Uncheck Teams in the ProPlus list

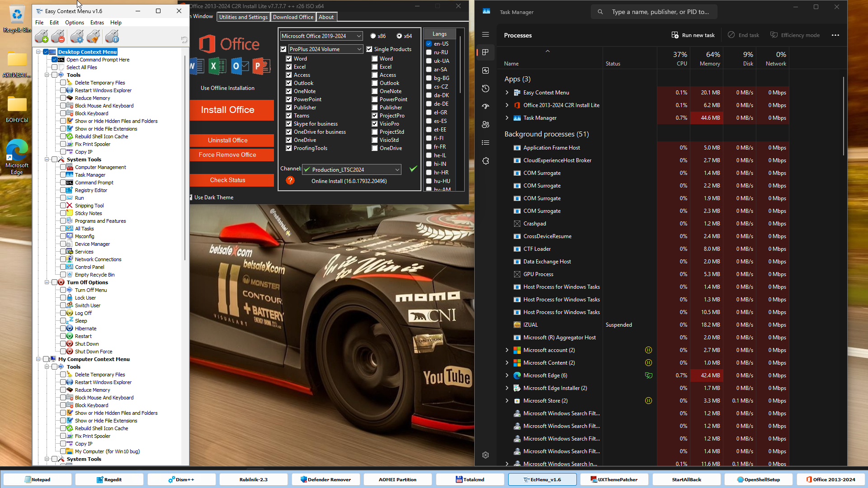(288, 116)
